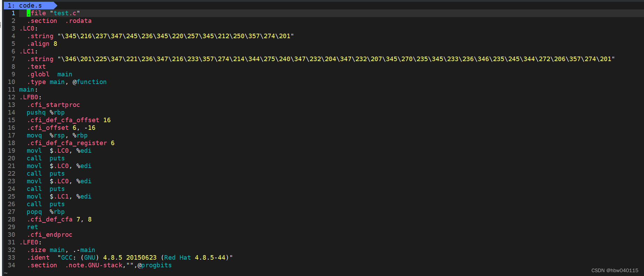Click the .cfi_offset 6, -16 line
This screenshot has width=644, height=276.
click(x=61, y=127)
